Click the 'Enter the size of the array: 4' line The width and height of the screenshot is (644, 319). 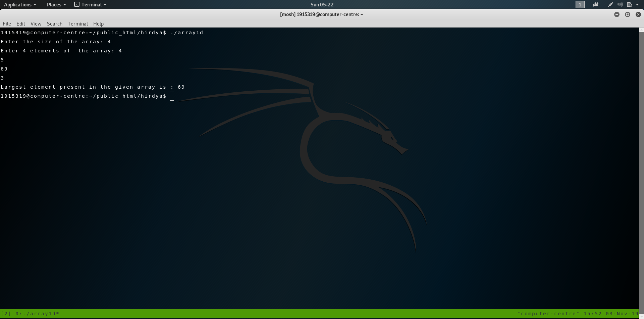(x=56, y=42)
